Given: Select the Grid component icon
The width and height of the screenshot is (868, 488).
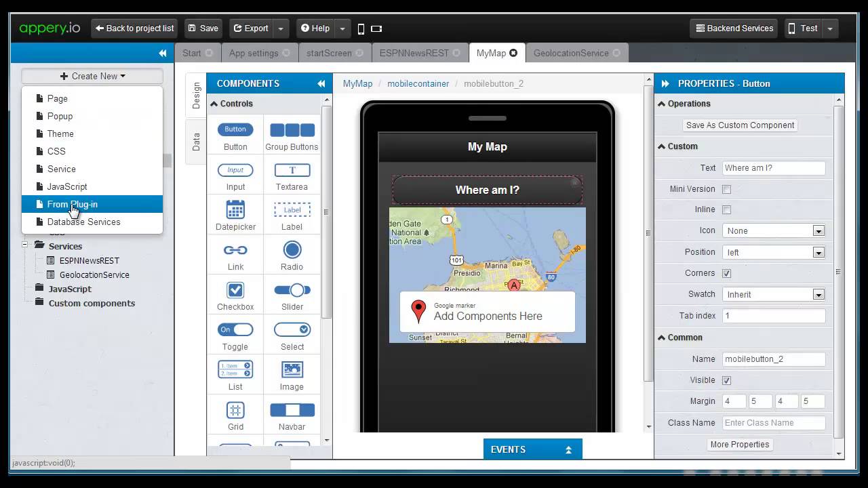Looking at the screenshot, I should [235, 410].
